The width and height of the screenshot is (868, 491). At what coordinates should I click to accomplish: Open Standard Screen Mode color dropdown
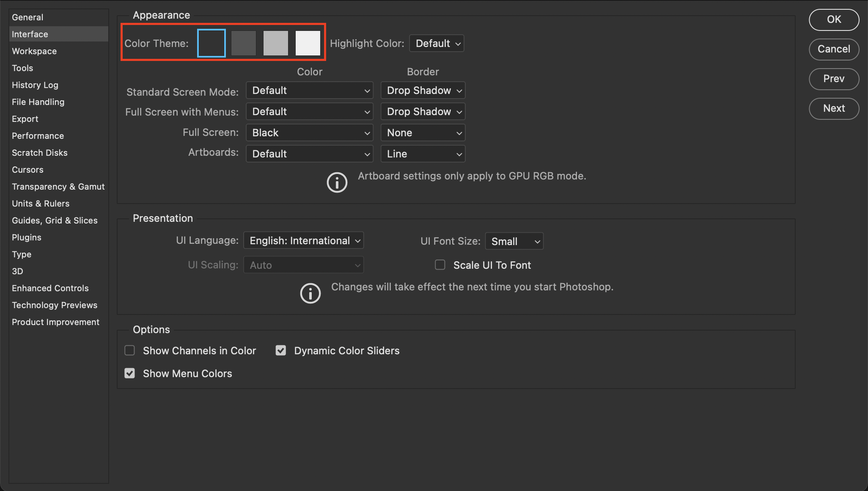pyautogui.click(x=309, y=91)
